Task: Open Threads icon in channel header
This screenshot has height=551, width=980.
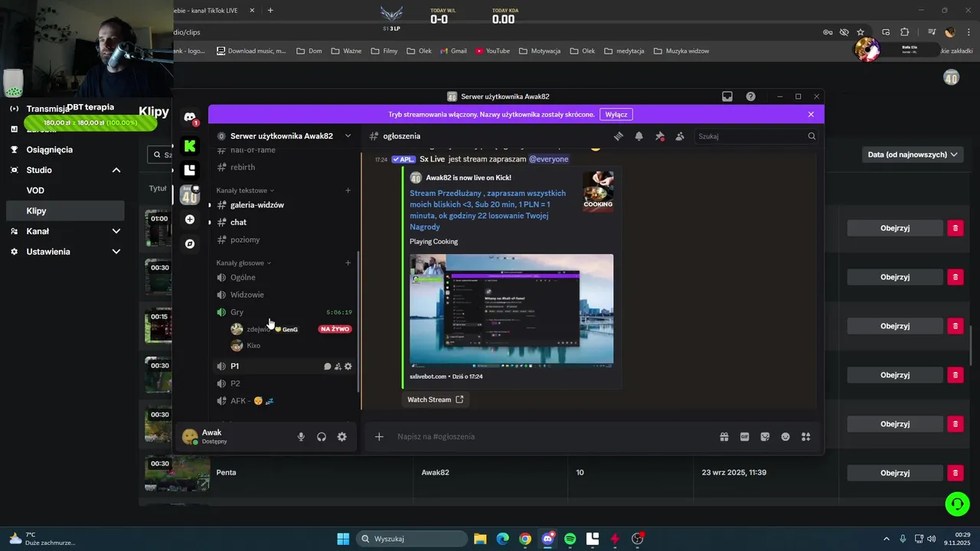Action: [x=619, y=136]
